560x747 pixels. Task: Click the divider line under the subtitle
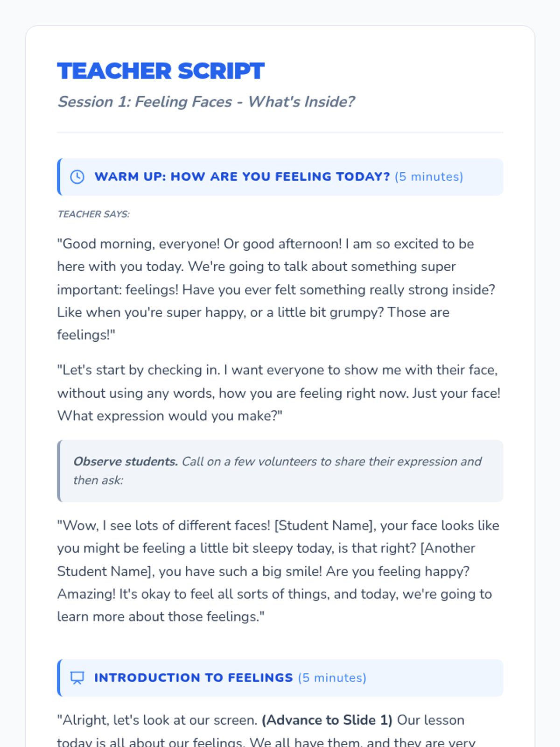[280, 133]
